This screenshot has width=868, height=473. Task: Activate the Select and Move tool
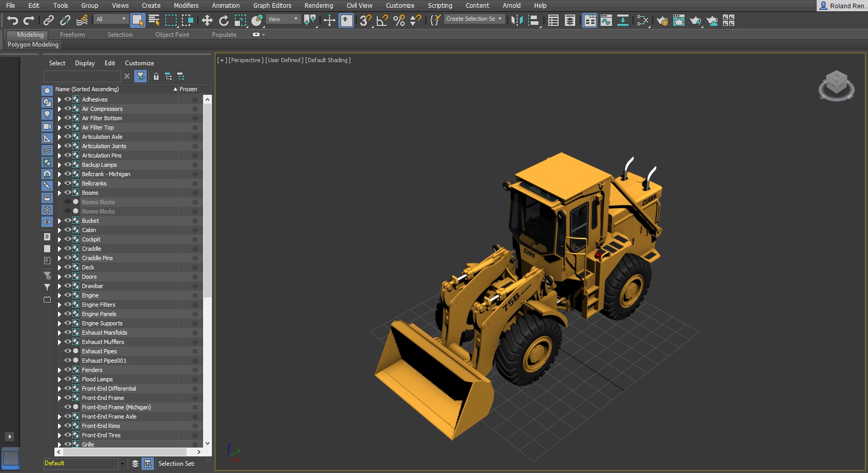click(207, 20)
